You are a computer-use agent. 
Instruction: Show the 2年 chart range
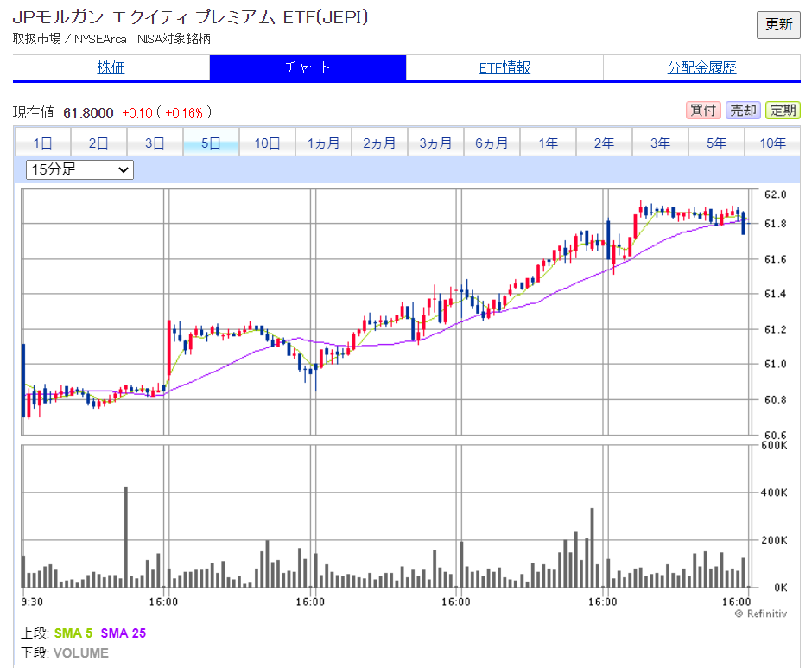tap(605, 143)
